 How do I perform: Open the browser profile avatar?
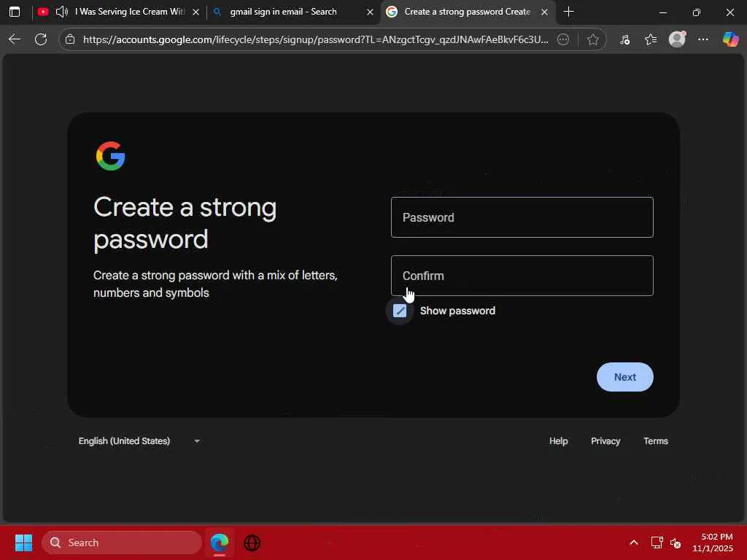[x=677, y=39]
